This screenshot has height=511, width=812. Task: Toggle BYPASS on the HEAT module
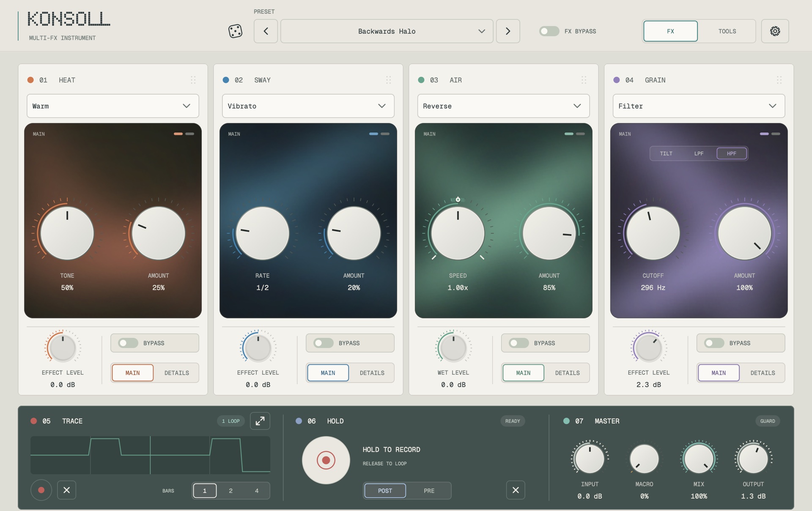[128, 343]
